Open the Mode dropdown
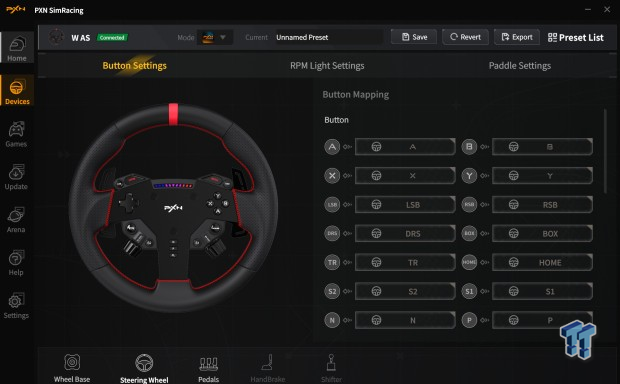Image resolution: width=620 pixels, height=384 pixels. tap(215, 38)
